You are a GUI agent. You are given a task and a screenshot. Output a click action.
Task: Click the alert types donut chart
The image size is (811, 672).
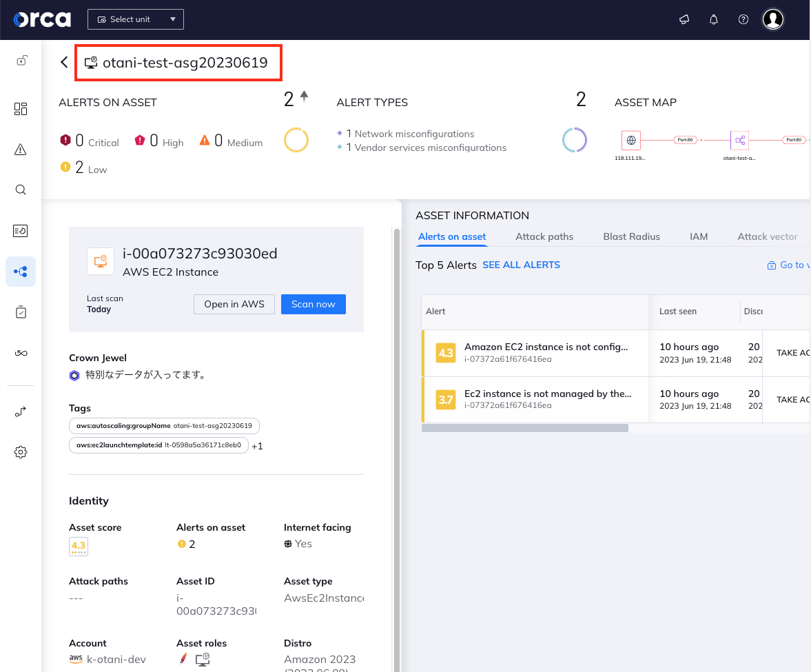575,140
